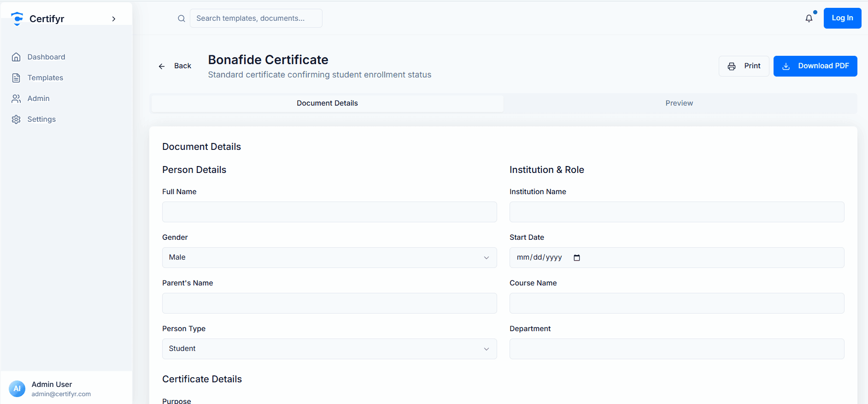868x404 pixels.
Task: Click the Templates document icon
Action: click(x=16, y=78)
